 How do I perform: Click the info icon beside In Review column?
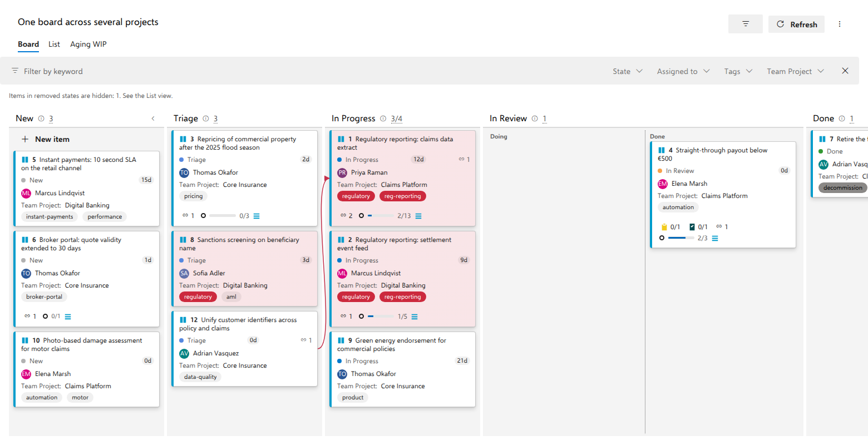pyautogui.click(x=535, y=118)
